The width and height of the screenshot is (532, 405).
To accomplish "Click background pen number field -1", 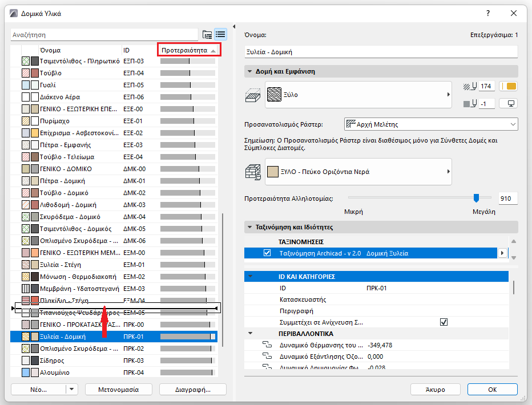I will pos(487,104).
